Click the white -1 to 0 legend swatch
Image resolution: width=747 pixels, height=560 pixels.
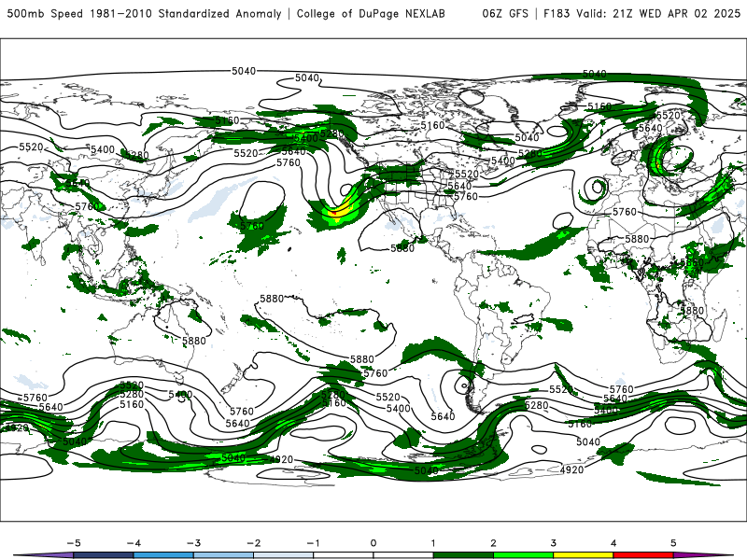[344, 555]
